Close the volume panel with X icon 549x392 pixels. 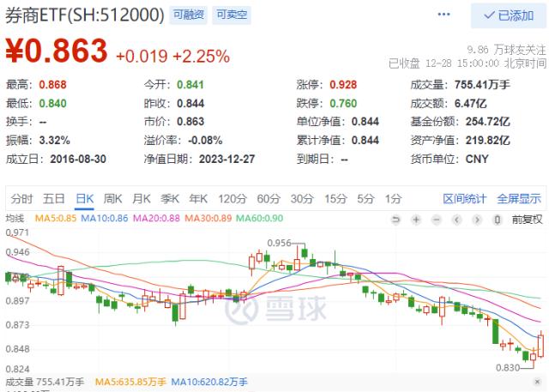537,381
